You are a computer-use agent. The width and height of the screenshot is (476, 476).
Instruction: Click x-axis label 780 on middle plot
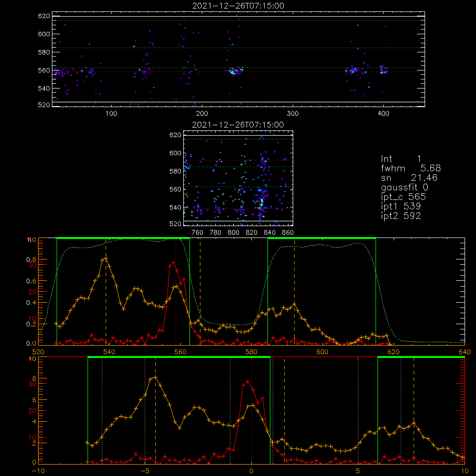(x=216, y=233)
